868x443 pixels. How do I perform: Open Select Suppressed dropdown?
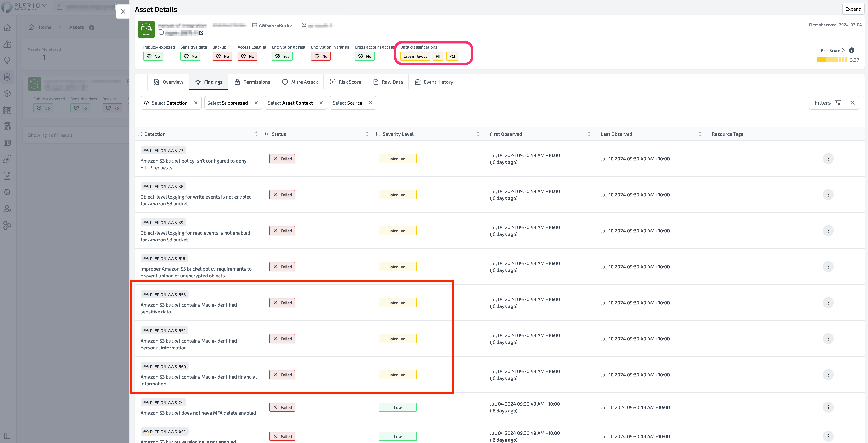coord(227,103)
